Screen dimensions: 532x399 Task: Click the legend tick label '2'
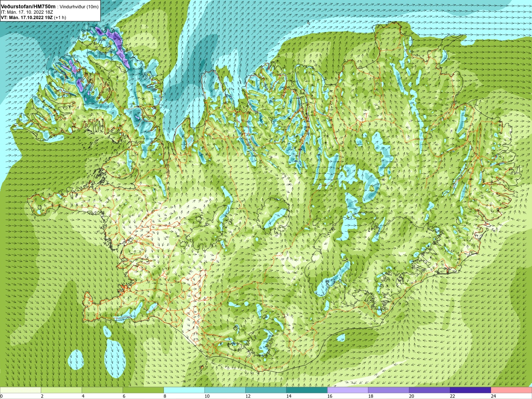coord(42,396)
